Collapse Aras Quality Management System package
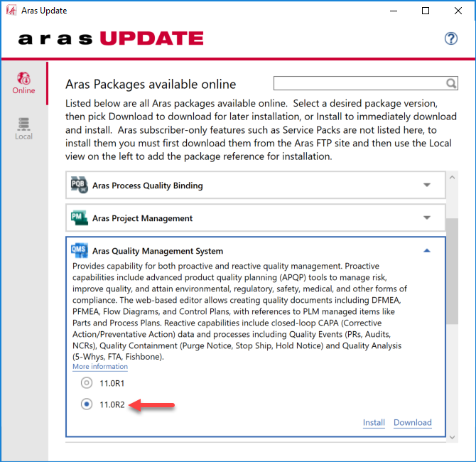Screen dimensions: 476x462 (x=426, y=250)
